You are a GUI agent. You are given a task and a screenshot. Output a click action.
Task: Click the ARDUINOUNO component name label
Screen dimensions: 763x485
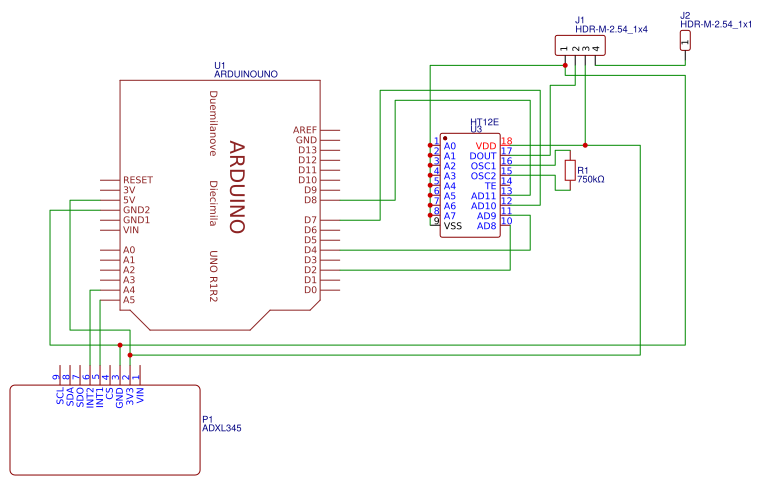coord(246,74)
